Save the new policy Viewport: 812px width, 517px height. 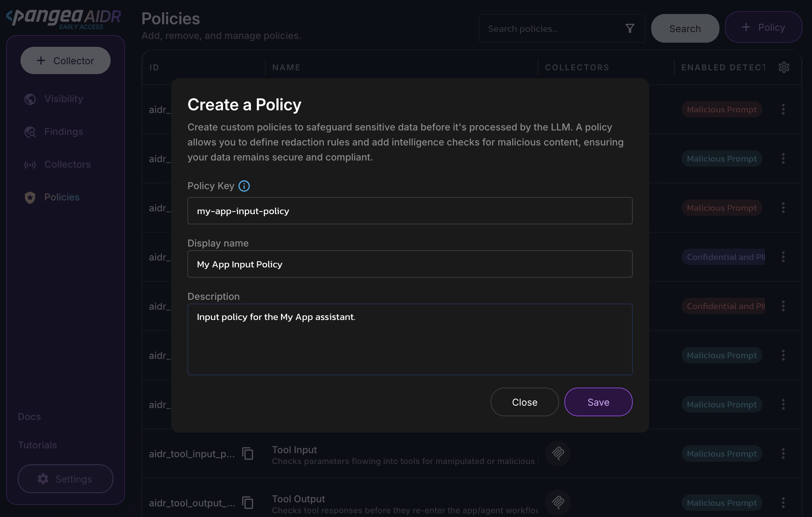point(598,402)
